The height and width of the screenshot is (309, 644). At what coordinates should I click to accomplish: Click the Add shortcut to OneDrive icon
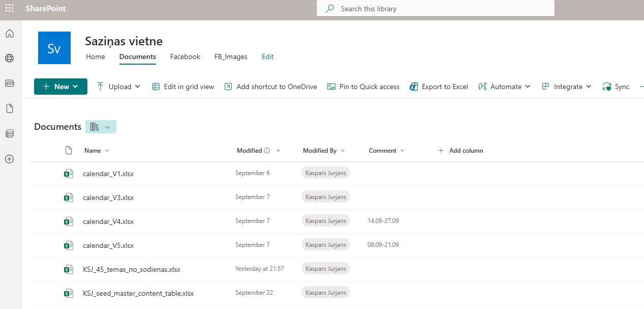(228, 87)
